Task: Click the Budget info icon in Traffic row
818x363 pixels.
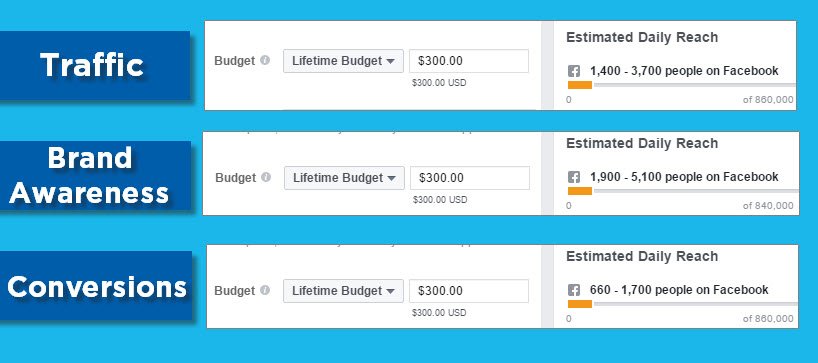Action: tap(265, 60)
